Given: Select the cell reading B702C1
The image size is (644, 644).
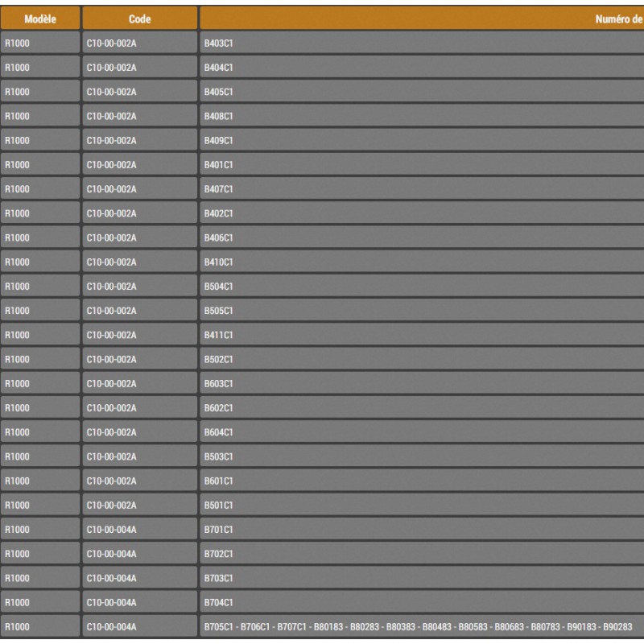Looking at the screenshot, I should tap(422, 553).
